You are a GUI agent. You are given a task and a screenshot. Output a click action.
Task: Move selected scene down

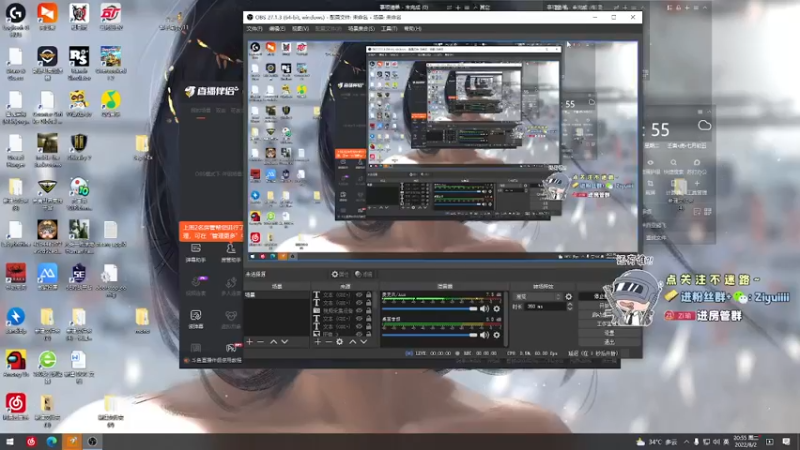click(285, 341)
